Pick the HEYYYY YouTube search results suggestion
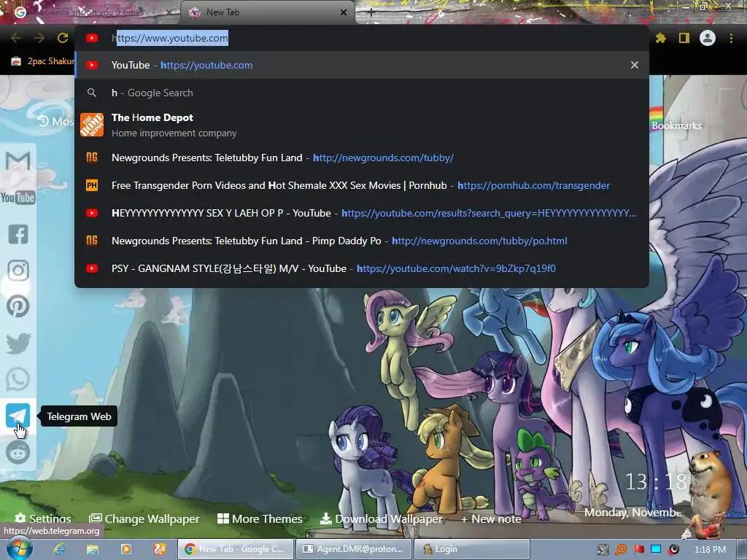The height and width of the screenshot is (560, 747). tap(362, 213)
